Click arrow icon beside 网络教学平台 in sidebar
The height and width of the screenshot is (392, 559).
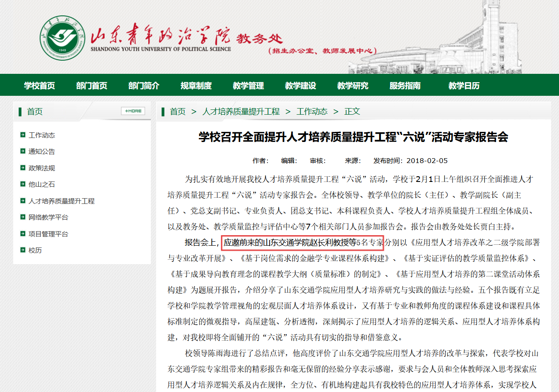click(x=23, y=217)
